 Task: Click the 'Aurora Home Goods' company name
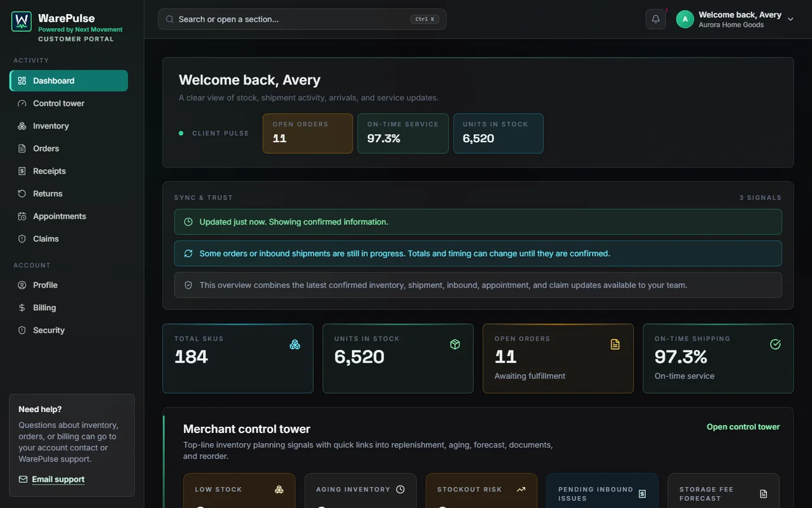(x=731, y=25)
